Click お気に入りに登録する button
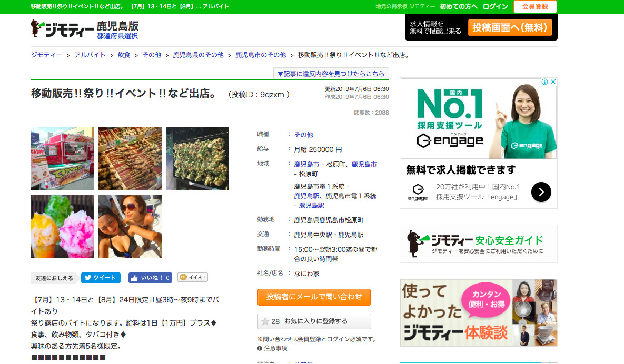This screenshot has height=364, width=624. pos(314,321)
